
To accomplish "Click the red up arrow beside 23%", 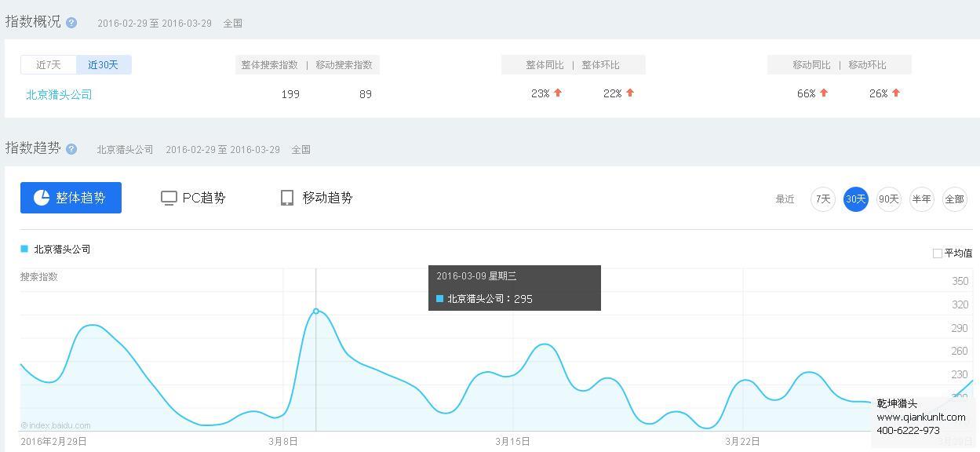I will (x=556, y=93).
